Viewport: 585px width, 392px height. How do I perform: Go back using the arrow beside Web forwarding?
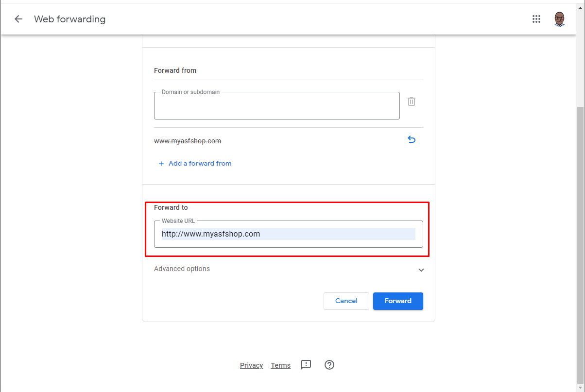tap(18, 19)
